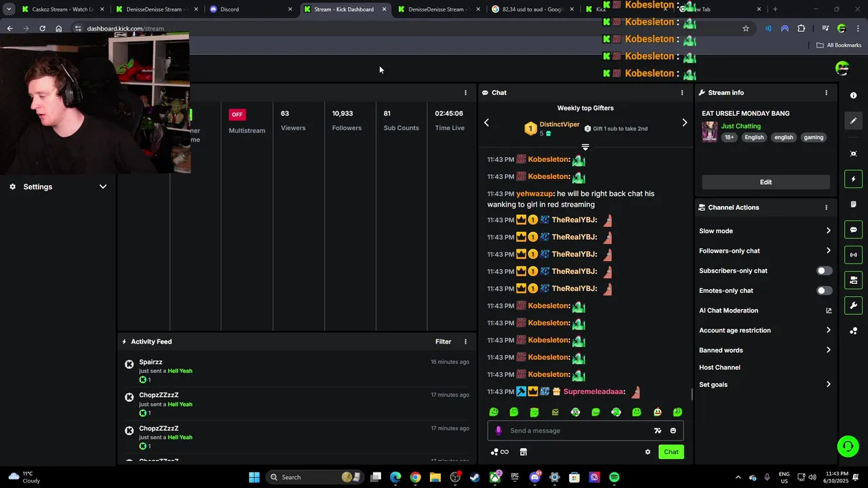
Task: Click the first green emote in quick bar
Action: 494,412
